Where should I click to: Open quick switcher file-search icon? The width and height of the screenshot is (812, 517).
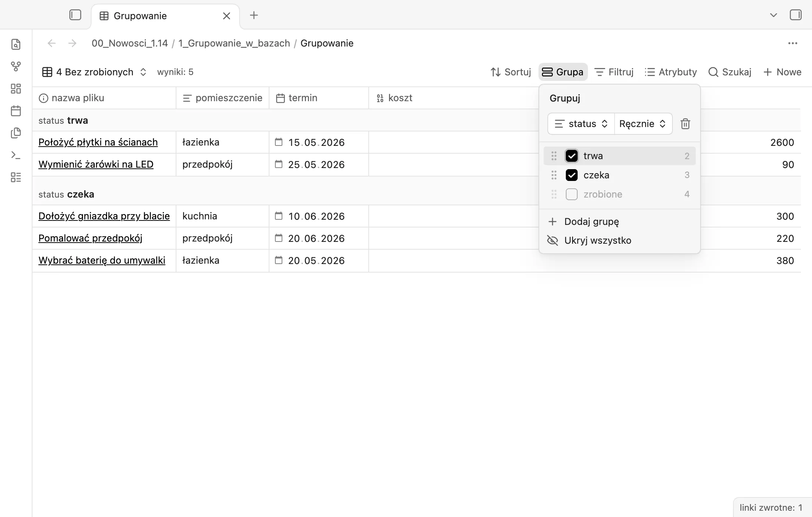pyautogui.click(x=16, y=44)
